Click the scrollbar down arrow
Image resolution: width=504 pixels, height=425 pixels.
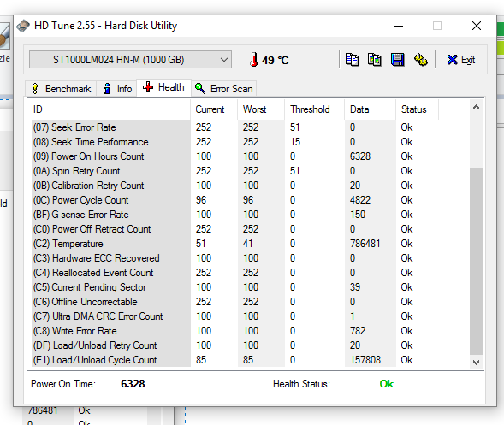click(x=477, y=363)
